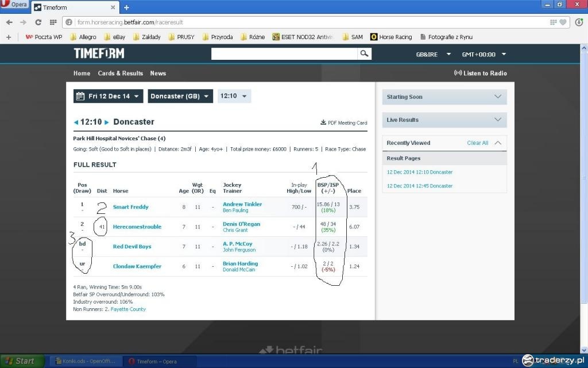This screenshot has width=588, height=368.
Task: Open the Horse Racing bookmark
Action: point(391,37)
